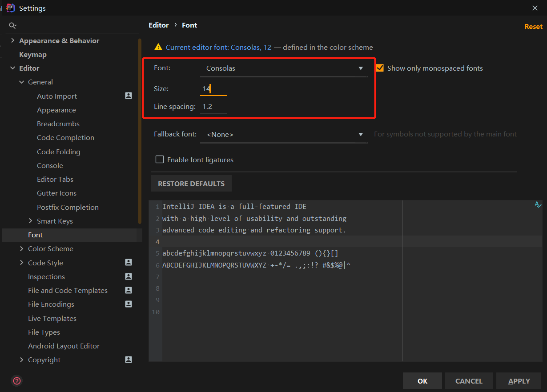Open Live Templates settings
The width and height of the screenshot is (547, 392).
[x=52, y=318]
